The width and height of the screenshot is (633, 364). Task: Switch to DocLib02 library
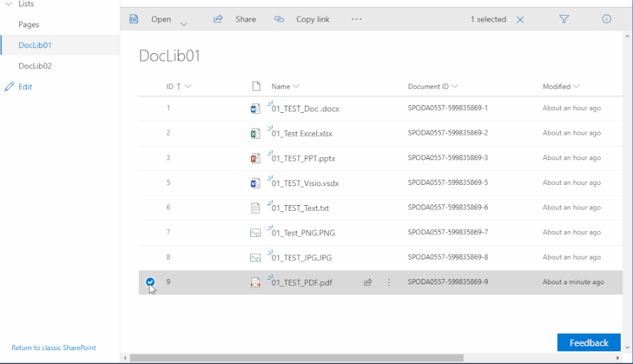[x=35, y=66]
